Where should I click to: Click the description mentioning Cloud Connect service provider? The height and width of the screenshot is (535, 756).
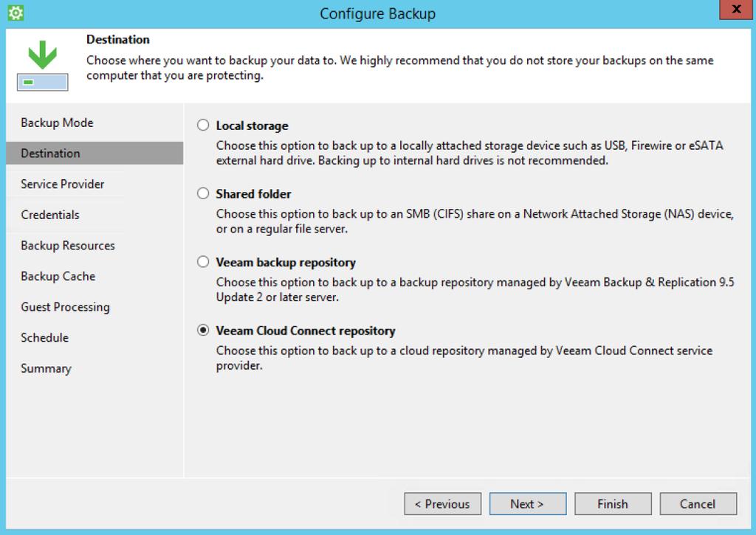464,358
